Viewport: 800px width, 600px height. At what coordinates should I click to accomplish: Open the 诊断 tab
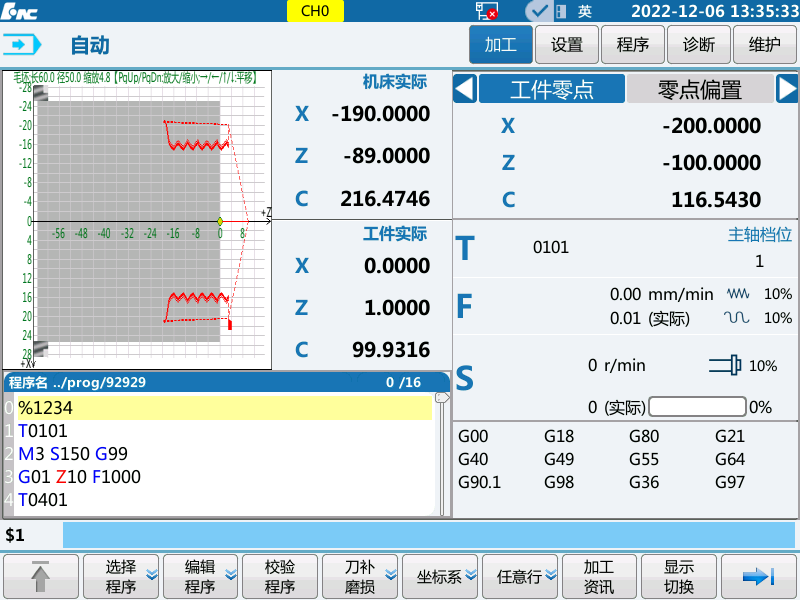pos(699,45)
